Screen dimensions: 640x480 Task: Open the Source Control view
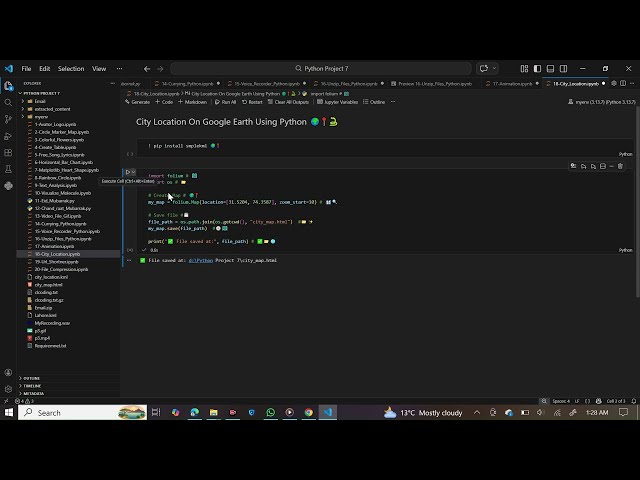[x=8, y=119]
